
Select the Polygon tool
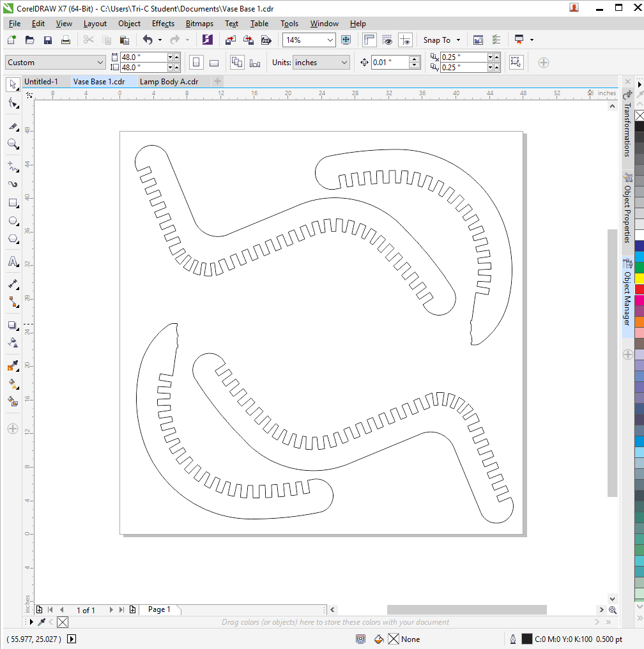(x=13, y=240)
